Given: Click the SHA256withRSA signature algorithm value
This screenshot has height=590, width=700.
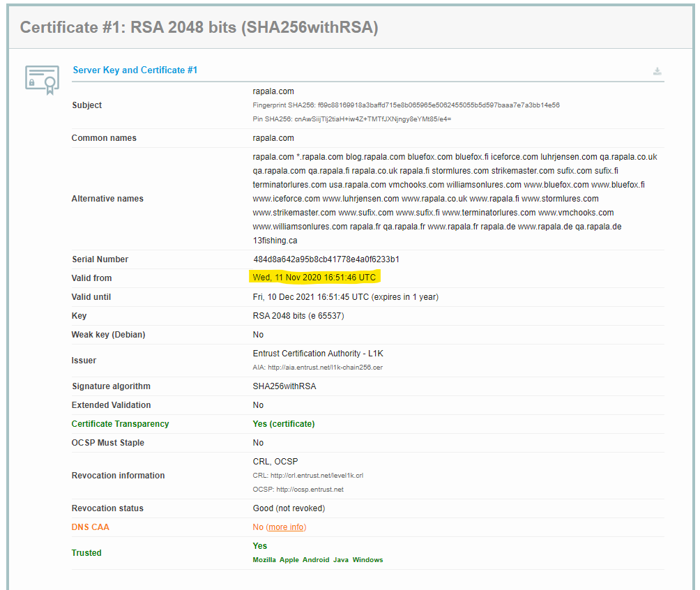Looking at the screenshot, I should coord(284,386).
